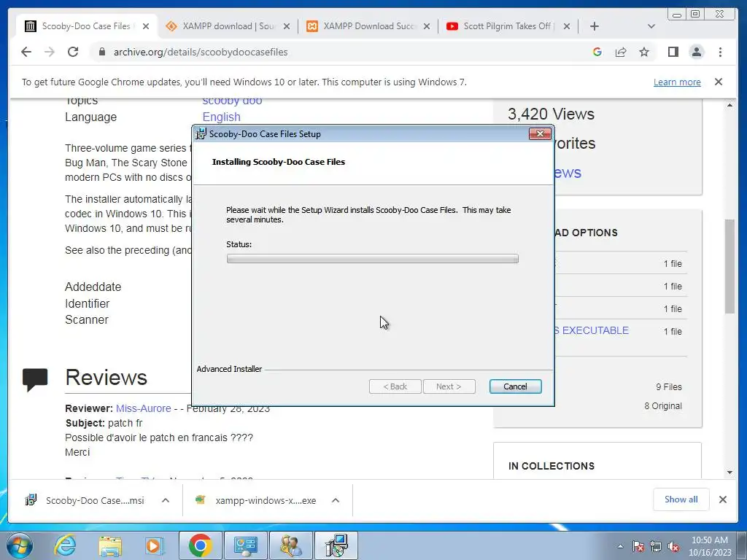Image resolution: width=747 pixels, height=560 pixels.
Task: Dismiss the Windows 7 update notice
Action: point(719,82)
